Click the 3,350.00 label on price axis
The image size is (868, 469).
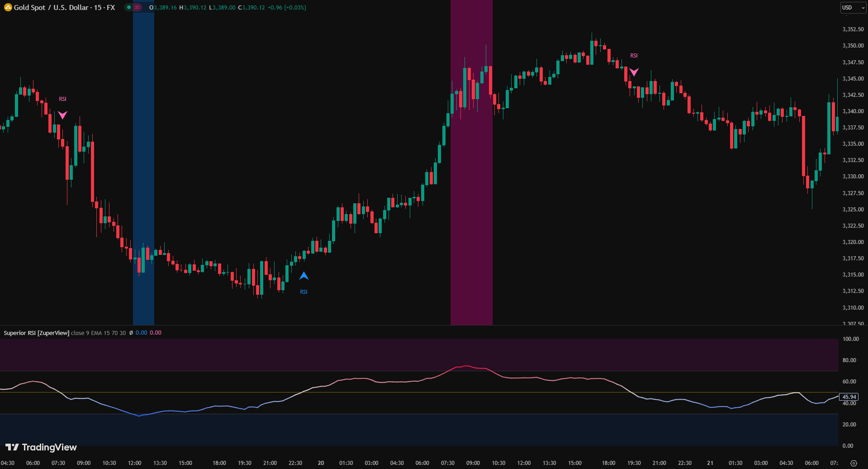coord(853,46)
